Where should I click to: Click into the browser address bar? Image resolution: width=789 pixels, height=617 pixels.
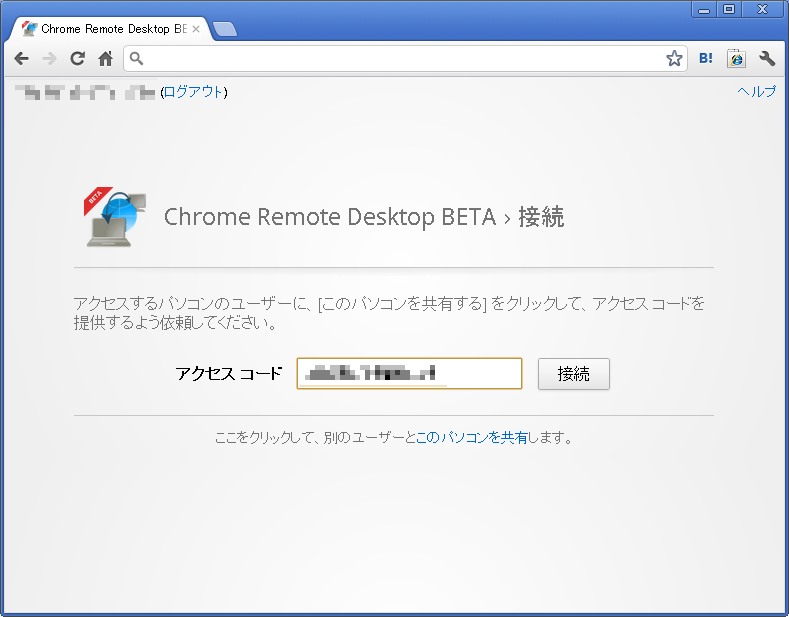coord(405,58)
